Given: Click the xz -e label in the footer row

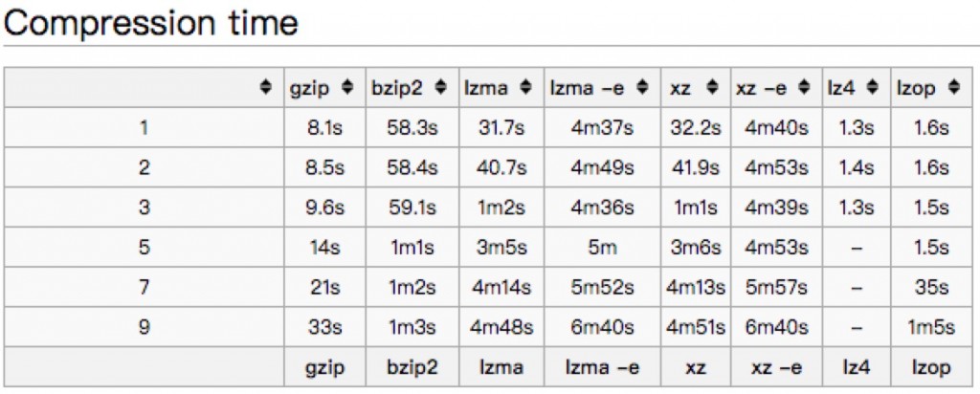Looking at the screenshot, I should tap(774, 367).
